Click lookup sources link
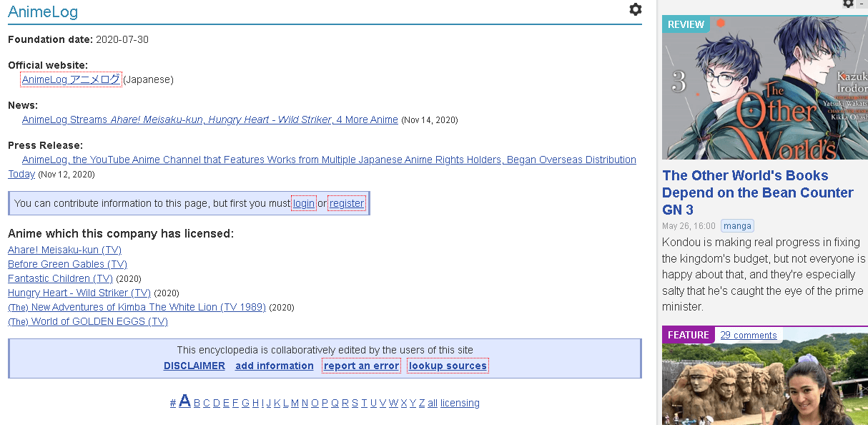This screenshot has width=868, height=425. click(448, 366)
